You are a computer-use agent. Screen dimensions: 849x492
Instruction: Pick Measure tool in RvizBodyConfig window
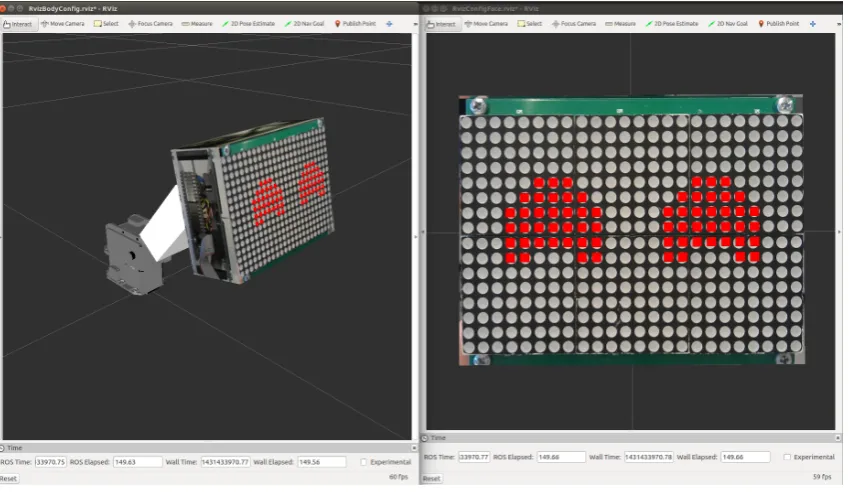coord(197,24)
